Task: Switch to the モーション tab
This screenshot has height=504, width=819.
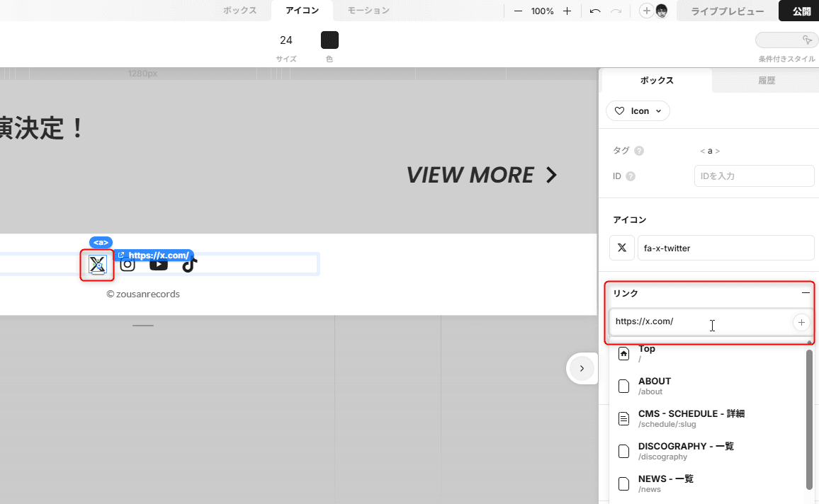Action: 368,11
